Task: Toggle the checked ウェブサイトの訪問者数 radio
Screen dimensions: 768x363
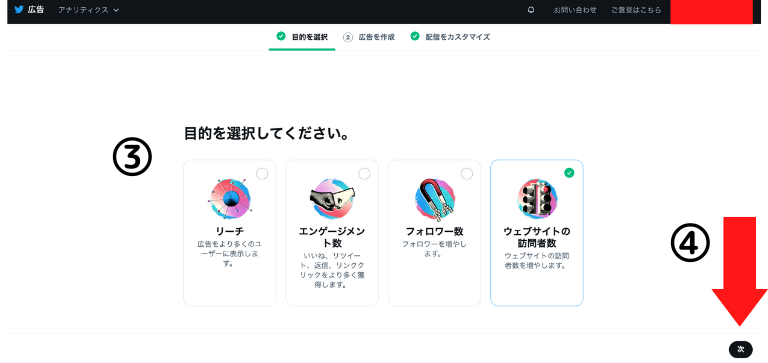Action: (569, 172)
